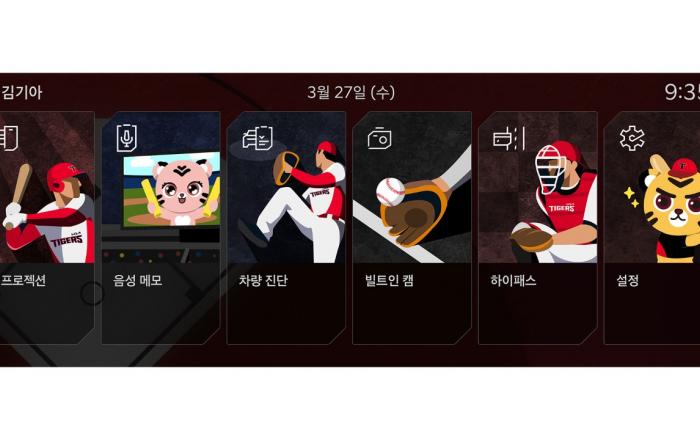Select the pink tiger mascot scoreboard image
The image size is (700, 440).
tap(172, 190)
